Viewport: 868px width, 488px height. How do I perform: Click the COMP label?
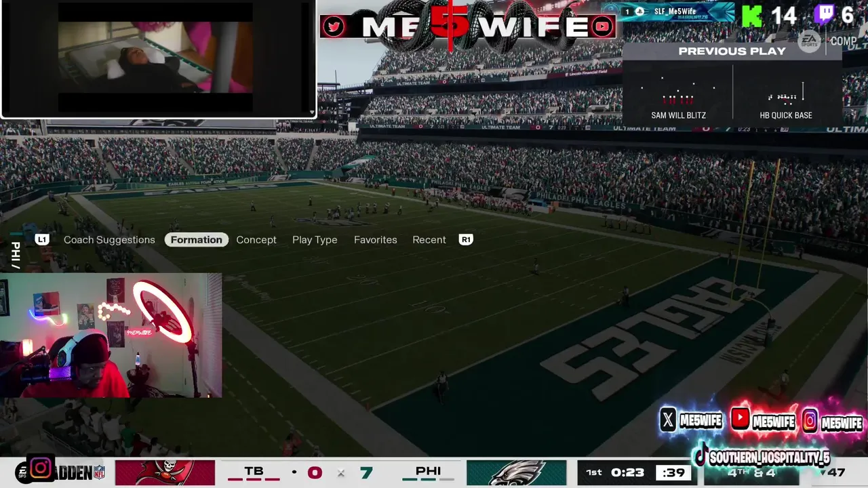point(844,41)
